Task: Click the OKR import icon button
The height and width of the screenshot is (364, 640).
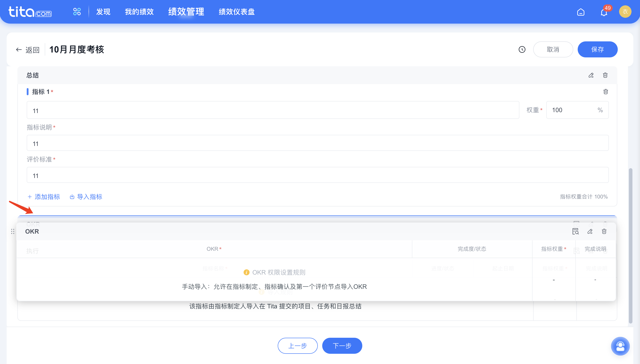Action: (x=576, y=231)
